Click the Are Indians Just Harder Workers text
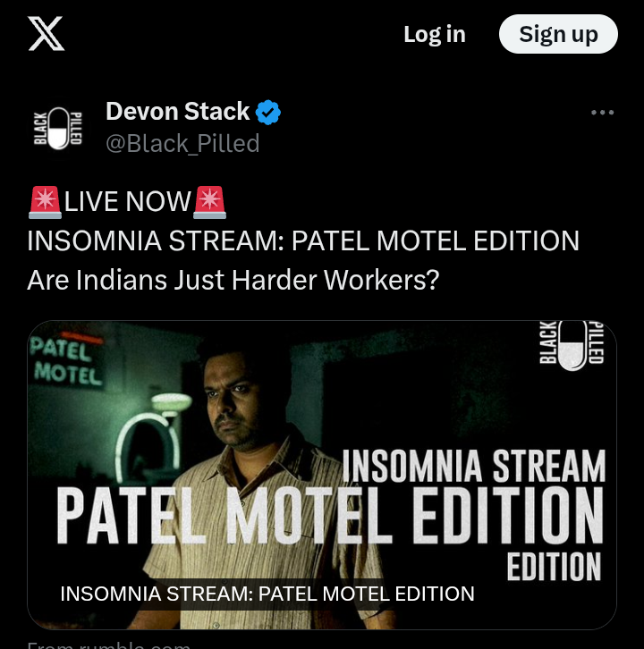Image resolution: width=644 pixels, height=649 pixels. pyautogui.click(x=233, y=280)
